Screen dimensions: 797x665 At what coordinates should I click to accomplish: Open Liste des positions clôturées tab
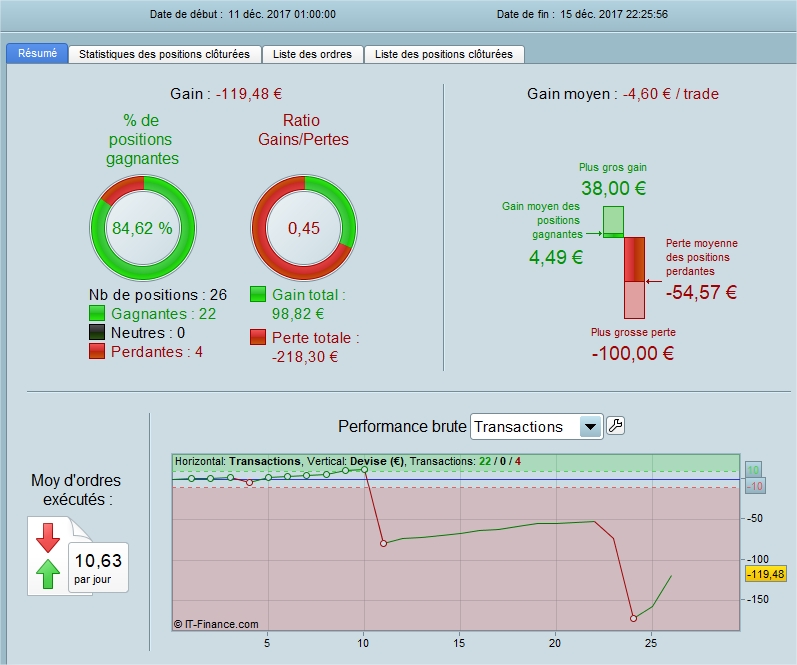coord(444,54)
